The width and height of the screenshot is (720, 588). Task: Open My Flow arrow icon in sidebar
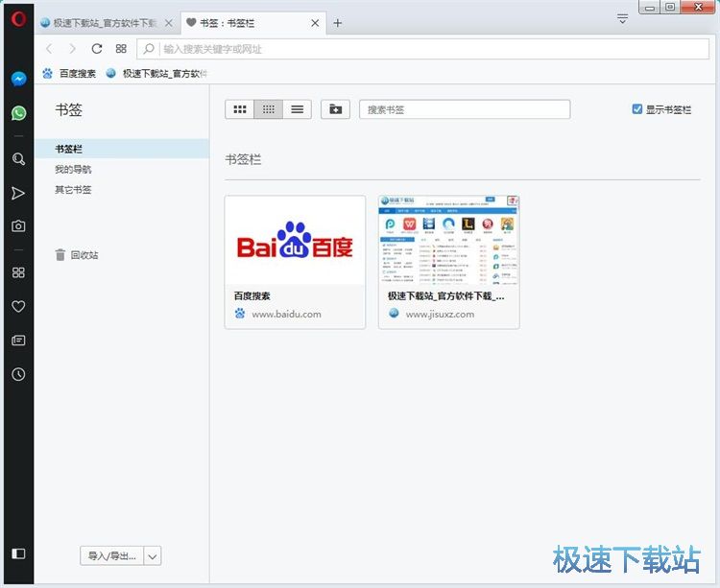[18, 193]
